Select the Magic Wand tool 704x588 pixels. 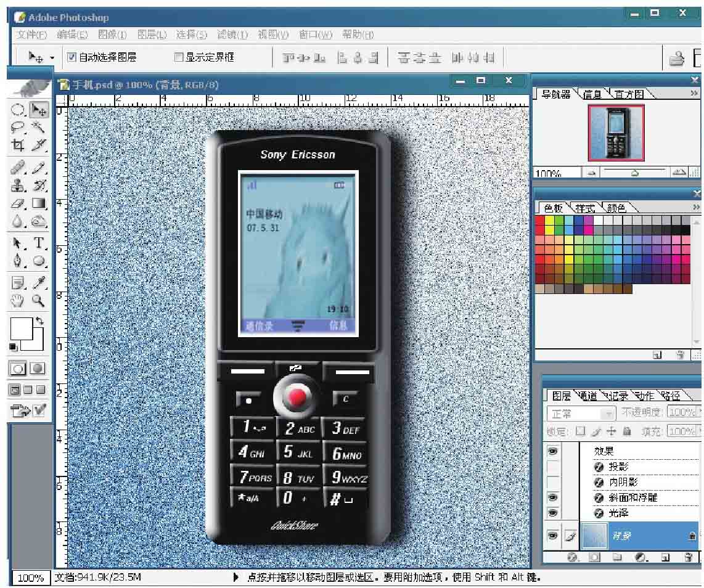[39, 128]
